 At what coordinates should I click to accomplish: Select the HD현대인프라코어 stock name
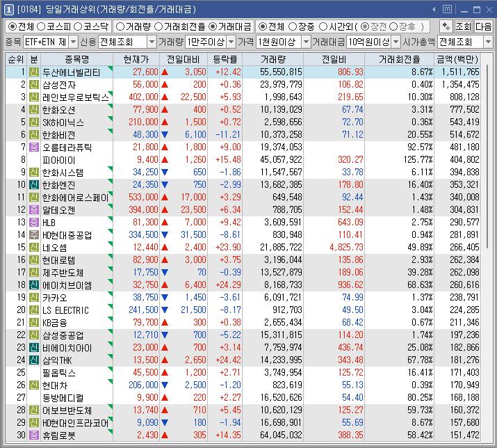76,423
